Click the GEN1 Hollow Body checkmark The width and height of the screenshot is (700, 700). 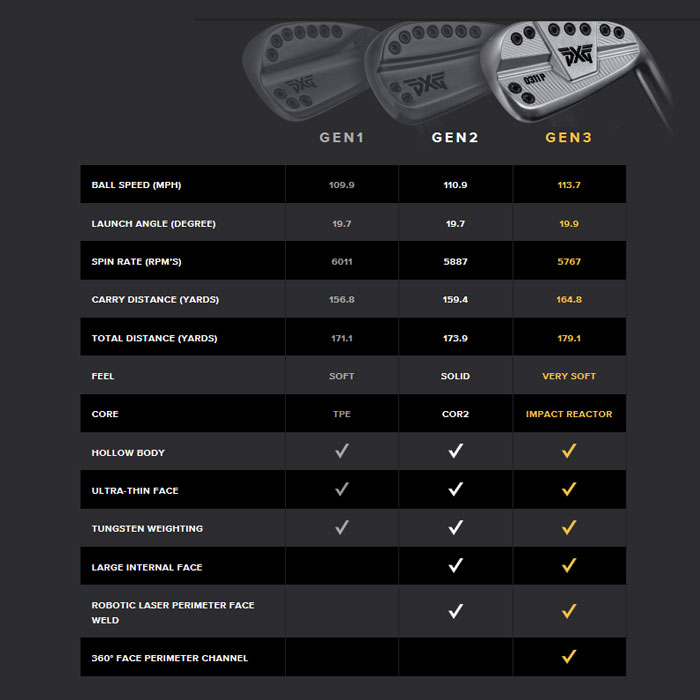(x=342, y=451)
